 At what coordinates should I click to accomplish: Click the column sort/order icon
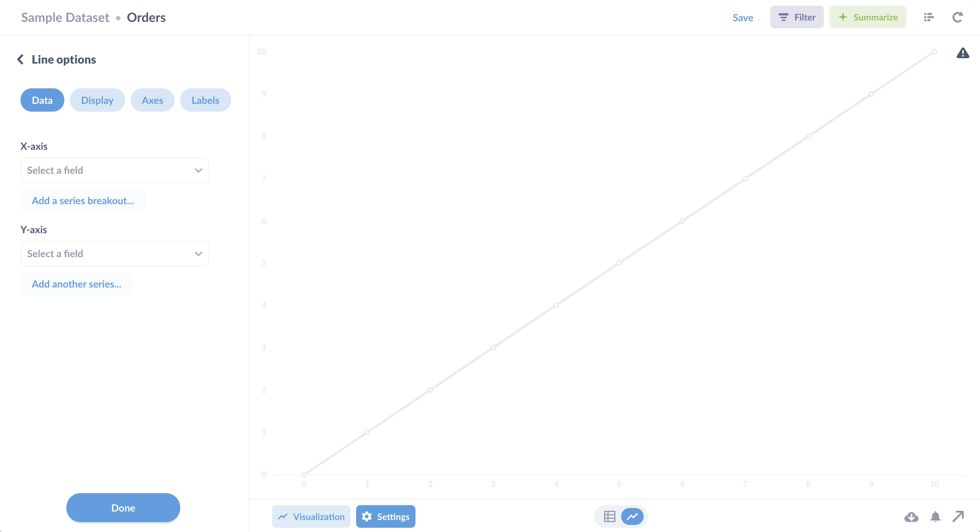coord(928,17)
